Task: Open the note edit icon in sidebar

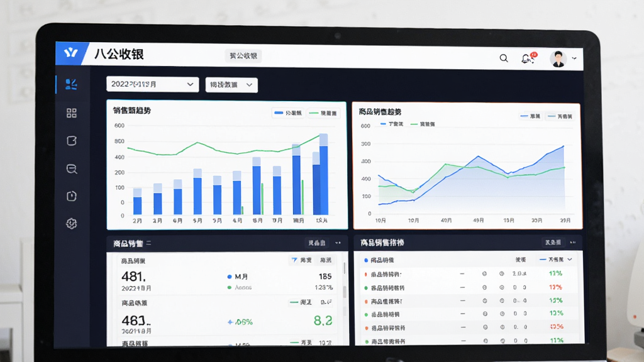Action: pos(72,141)
